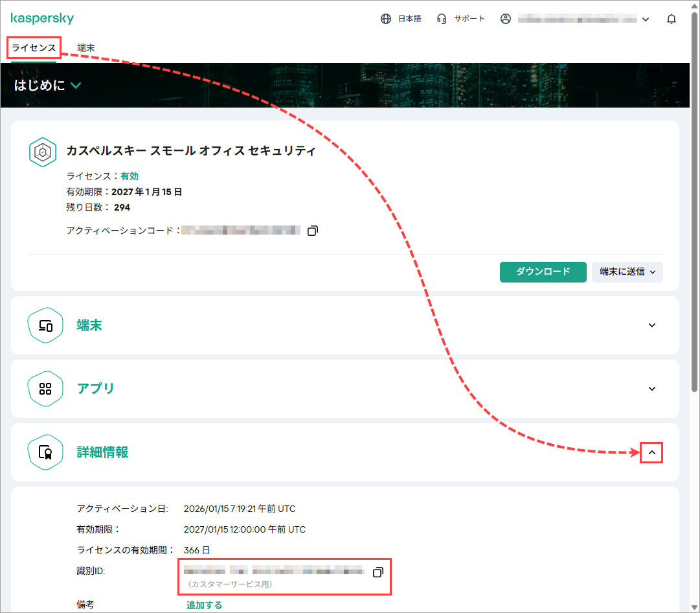Click the アプリ section heading
The width and height of the screenshot is (700, 613).
(x=96, y=389)
